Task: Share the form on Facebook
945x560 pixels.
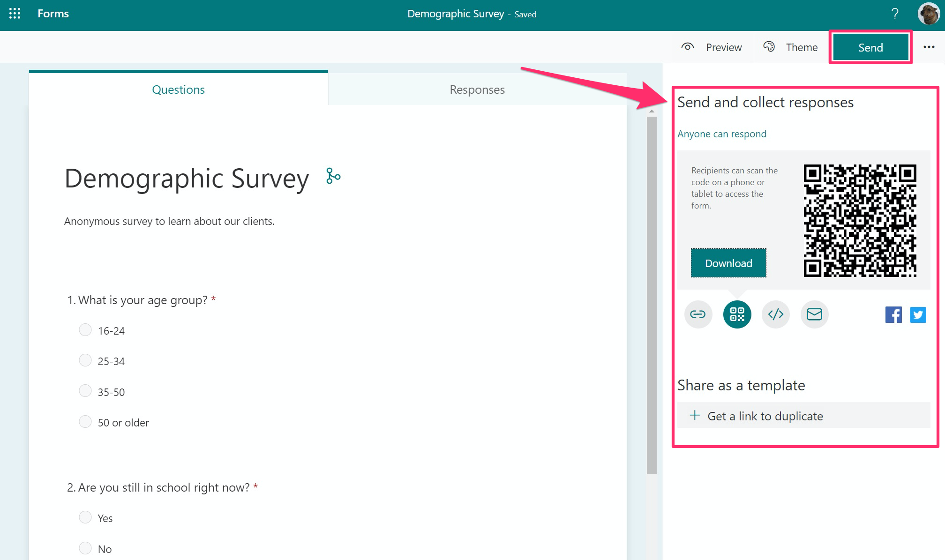Action: tap(893, 314)
